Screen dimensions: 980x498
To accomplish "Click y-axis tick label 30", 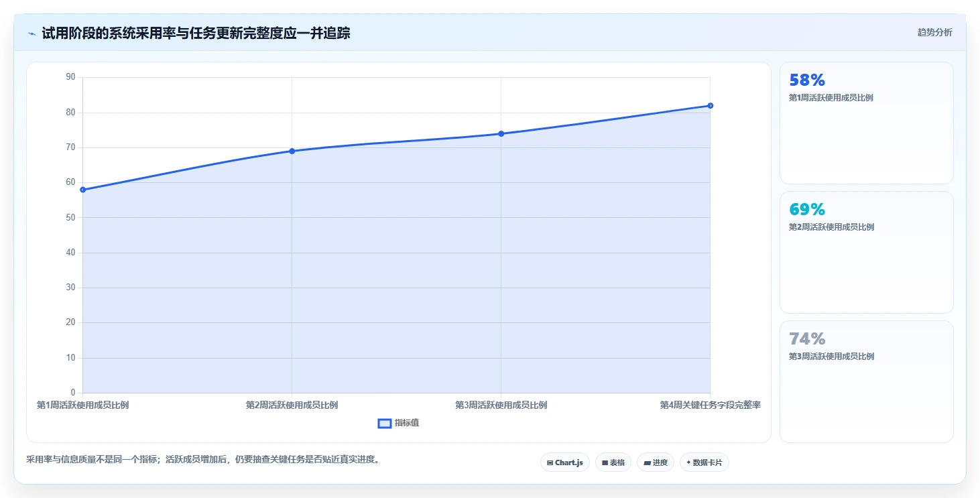I will pyautogui.click(x=71, y=288).
